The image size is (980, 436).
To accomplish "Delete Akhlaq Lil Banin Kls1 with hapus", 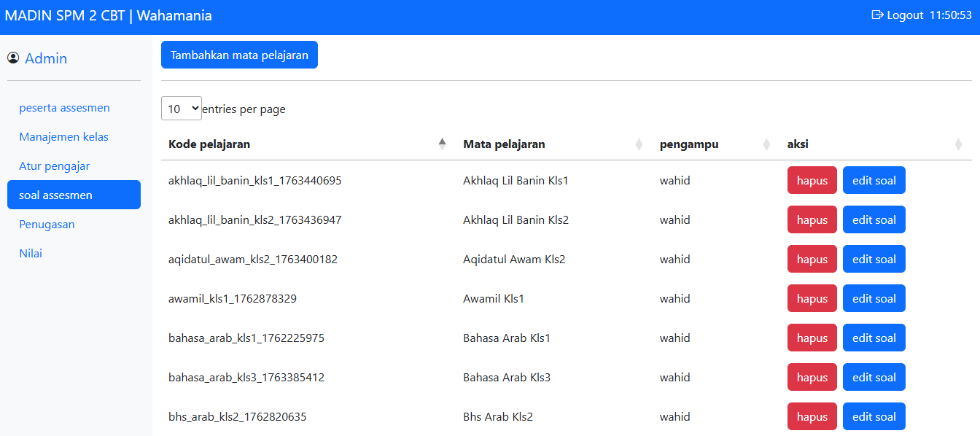I will coord(812,181).
